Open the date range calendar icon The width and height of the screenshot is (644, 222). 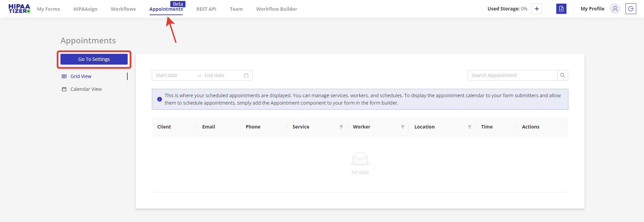pos(246,75)
